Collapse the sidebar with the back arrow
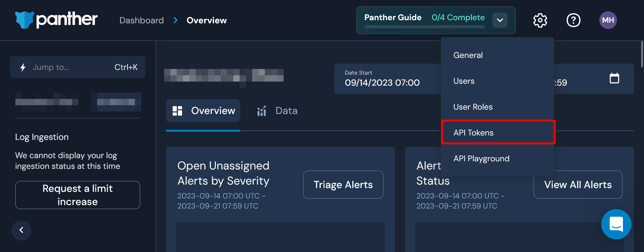644x252 pixels. (x=21, y=230)
